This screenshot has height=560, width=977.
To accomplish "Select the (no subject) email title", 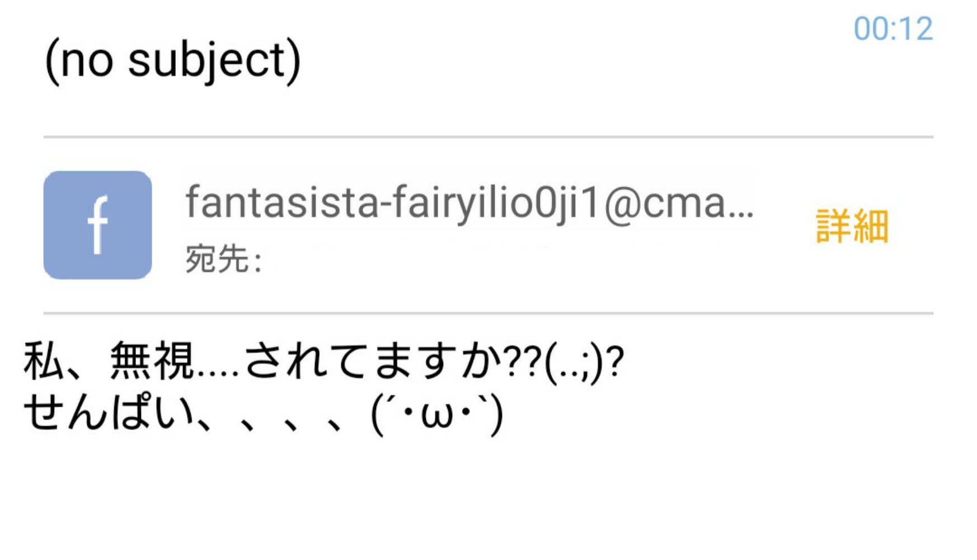I will pyautogui.click(x=173, y=60).
